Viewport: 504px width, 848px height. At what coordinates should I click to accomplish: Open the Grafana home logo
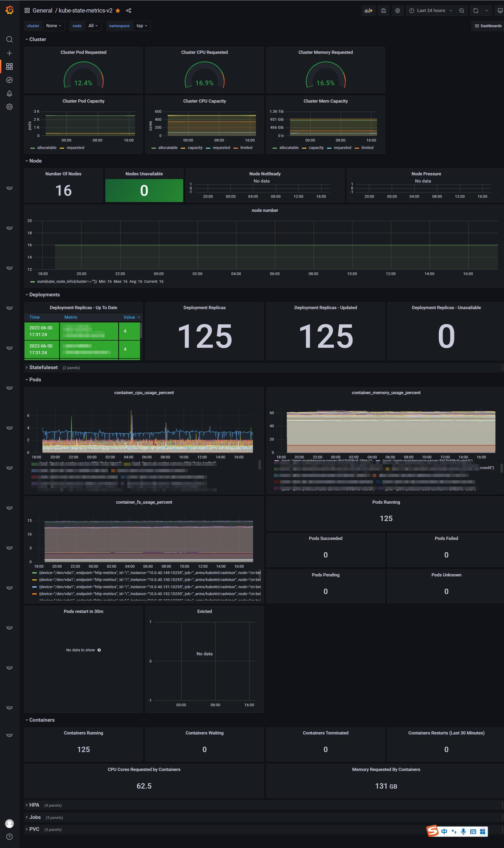(x=10, y=10)
